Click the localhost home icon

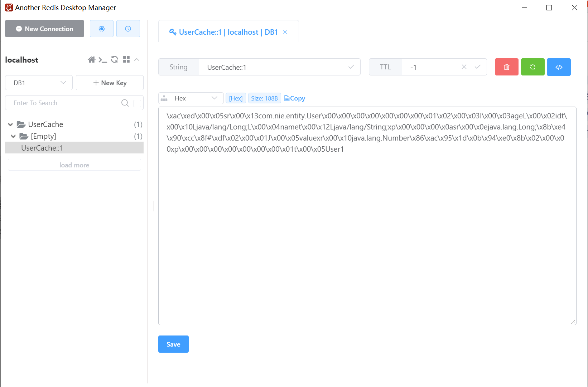point(92,60)
